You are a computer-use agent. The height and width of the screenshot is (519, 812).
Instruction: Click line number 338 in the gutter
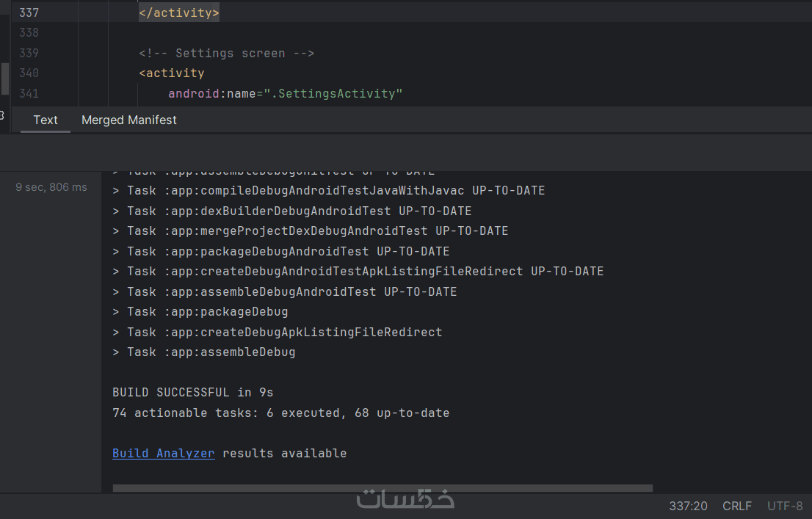[29, 33]
